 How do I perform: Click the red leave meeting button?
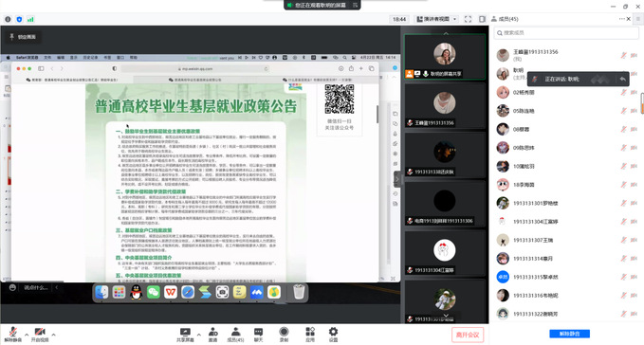pyautogui.click(x=468, y=335)
